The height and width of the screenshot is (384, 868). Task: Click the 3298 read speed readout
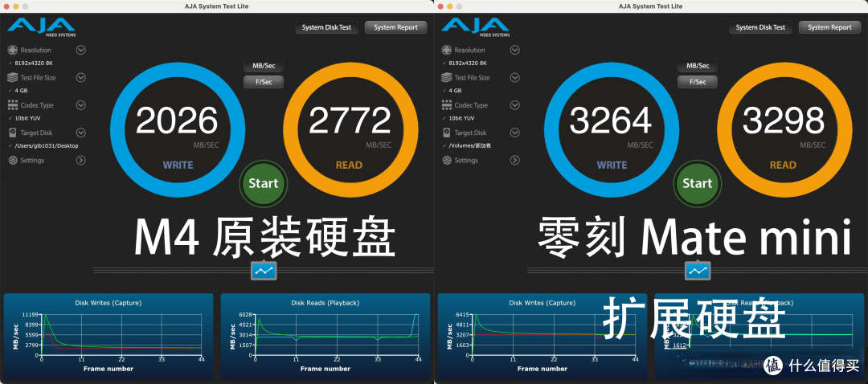click(784, 121)
